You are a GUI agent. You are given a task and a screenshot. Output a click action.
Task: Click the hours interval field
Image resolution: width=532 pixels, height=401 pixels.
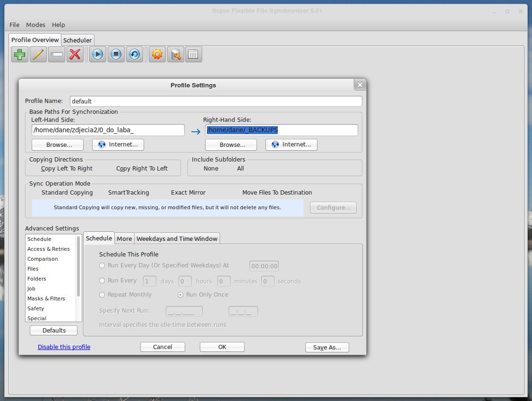pos(185,281)
